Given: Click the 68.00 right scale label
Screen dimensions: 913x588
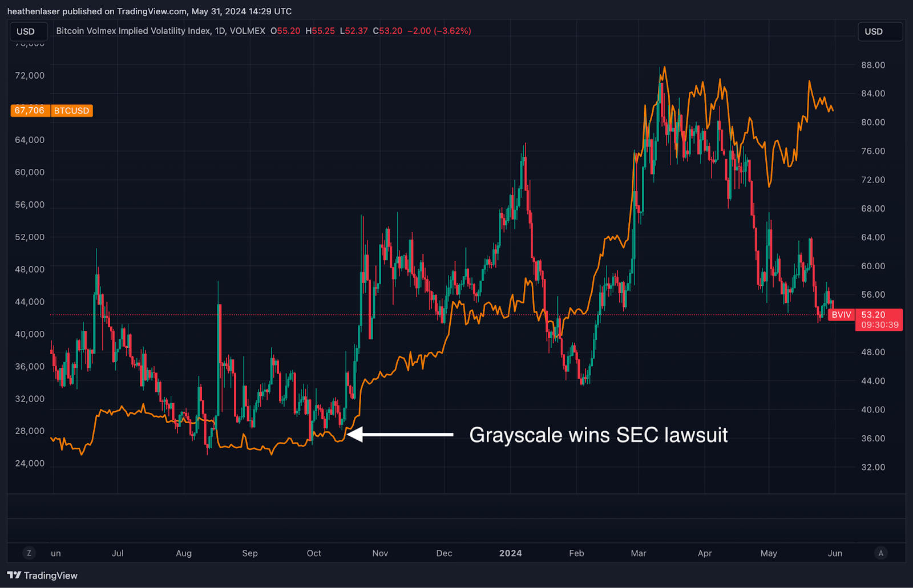Looking at the screenshot, I should [x=873, y=209].
